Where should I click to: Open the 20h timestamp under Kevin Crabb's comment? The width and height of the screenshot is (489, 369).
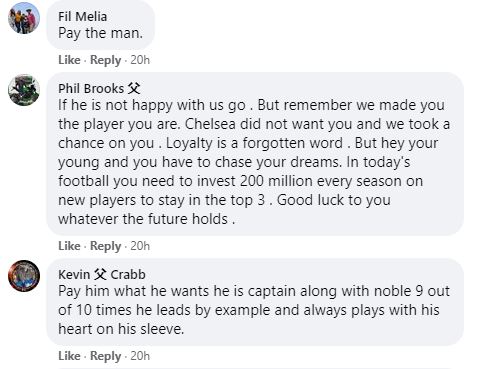pos(140,356)
